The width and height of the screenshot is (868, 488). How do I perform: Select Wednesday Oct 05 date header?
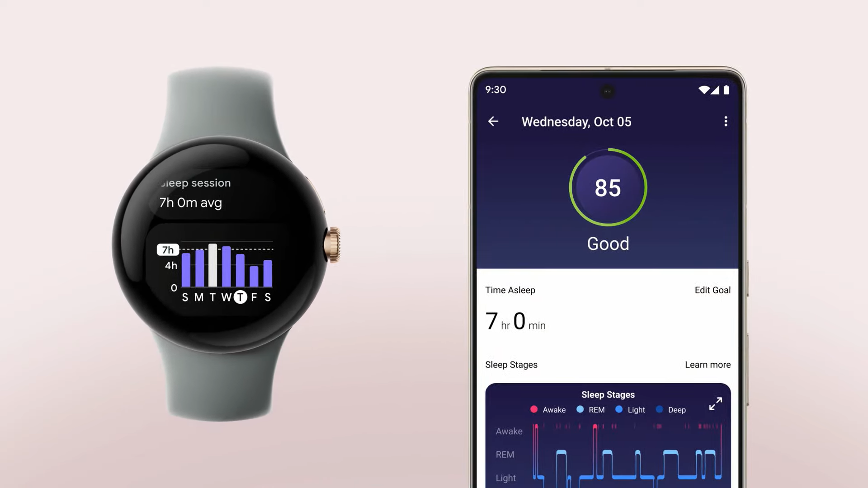[576, 122]
